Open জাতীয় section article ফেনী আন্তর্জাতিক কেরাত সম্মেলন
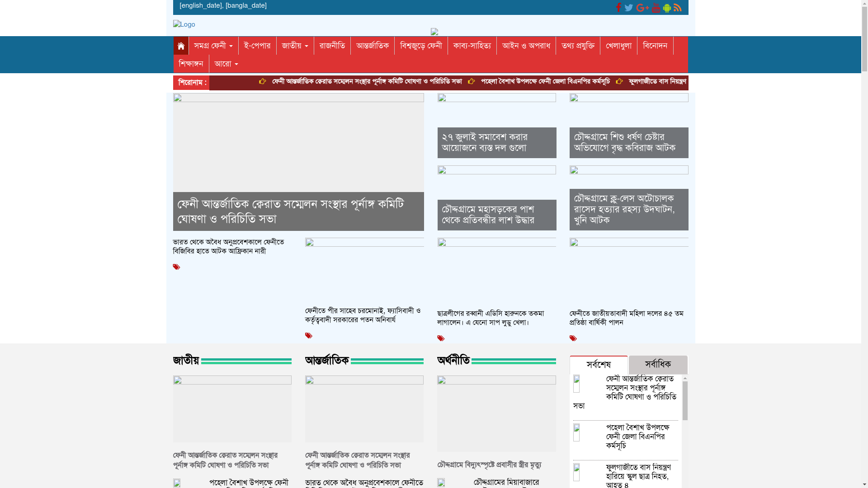The width and height of the screenshot is (868, 488). click(x=225, y=460)
